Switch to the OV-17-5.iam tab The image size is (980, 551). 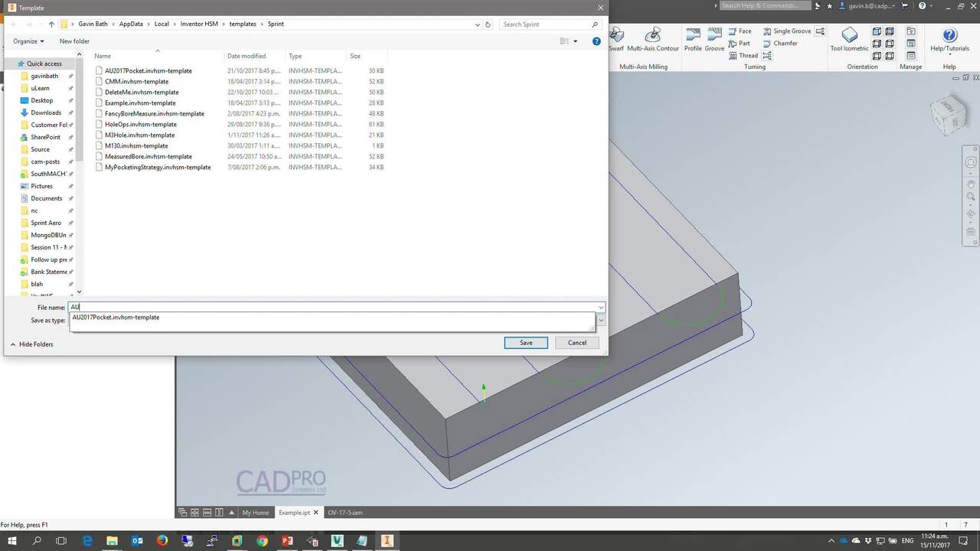(345, 513)
